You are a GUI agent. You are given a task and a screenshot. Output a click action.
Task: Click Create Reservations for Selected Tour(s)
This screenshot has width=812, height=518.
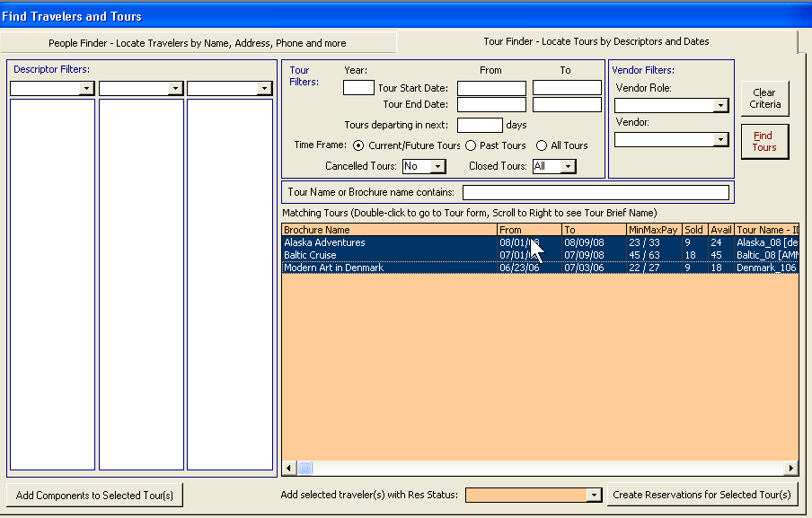click(702, 495)
